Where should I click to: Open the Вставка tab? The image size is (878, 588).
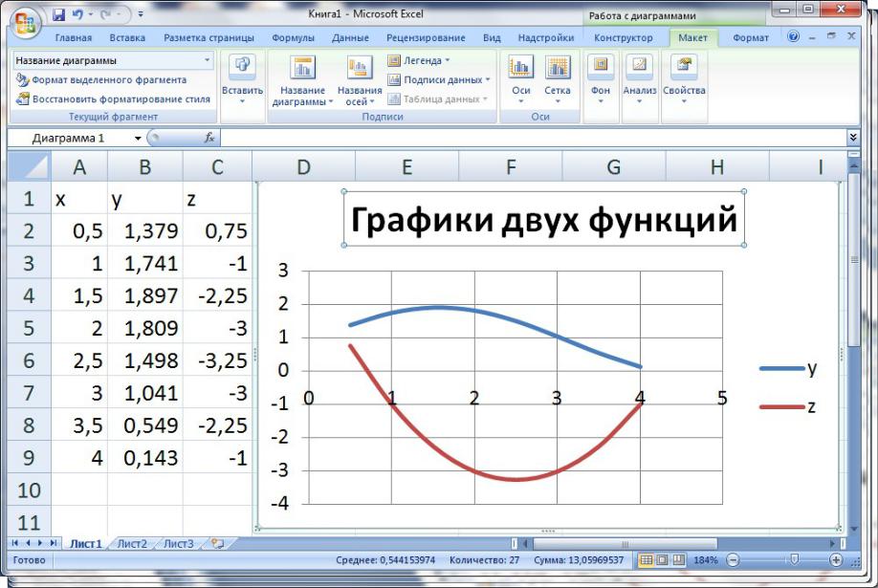tap(127, 37)
